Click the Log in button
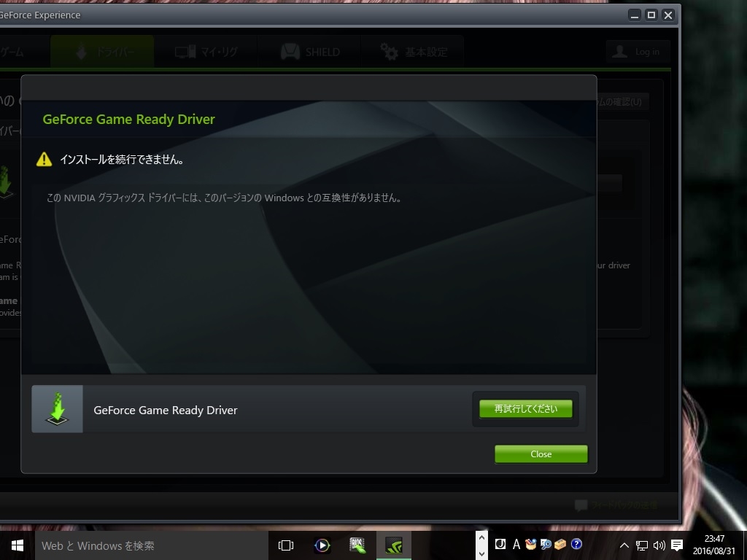 (x=638, y=52)
